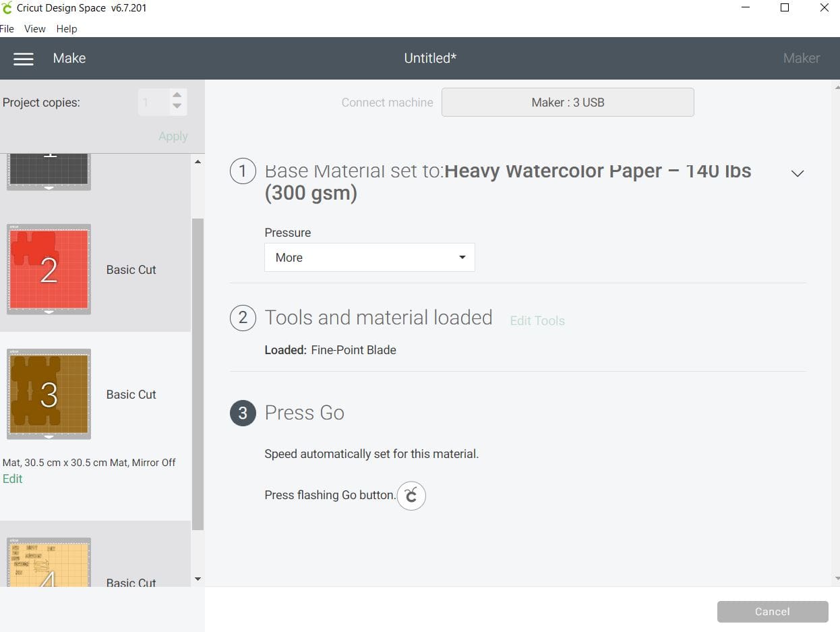Click the Cricut logo next to Go button text
This screenshot has height=632, width=840.
pyautogui.click(x=411, y=496)
